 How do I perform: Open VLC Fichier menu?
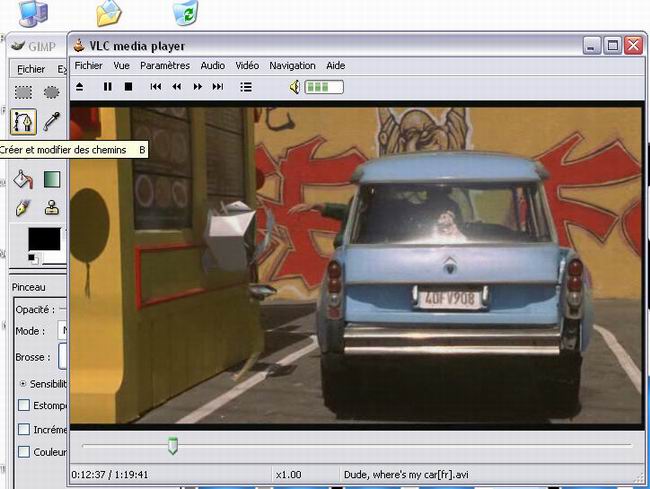[88, 66]
